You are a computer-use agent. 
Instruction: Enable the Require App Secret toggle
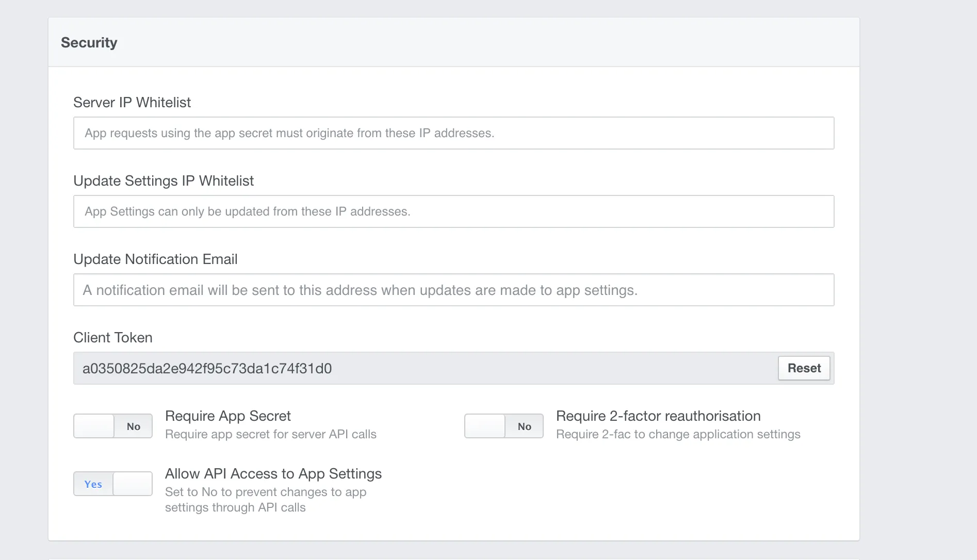click(113, 426)
